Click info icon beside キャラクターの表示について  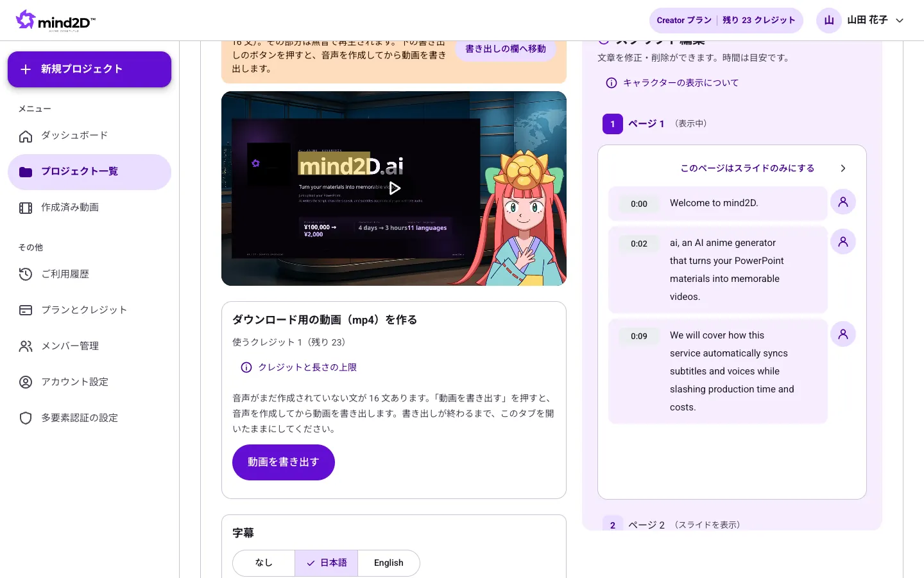[x=612, y=83]
